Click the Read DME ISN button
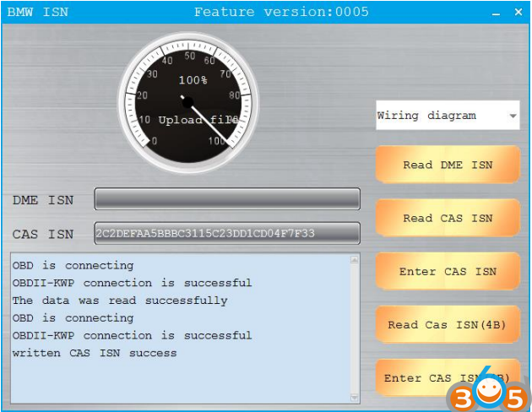The image size is (532, 412). pyautogui.click(x=448, y=165)
